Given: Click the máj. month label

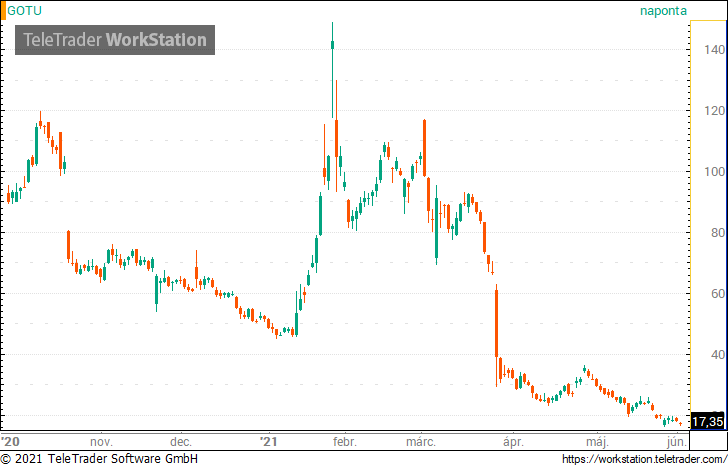Looking at the screenshot, I should [x=597, y=441].
